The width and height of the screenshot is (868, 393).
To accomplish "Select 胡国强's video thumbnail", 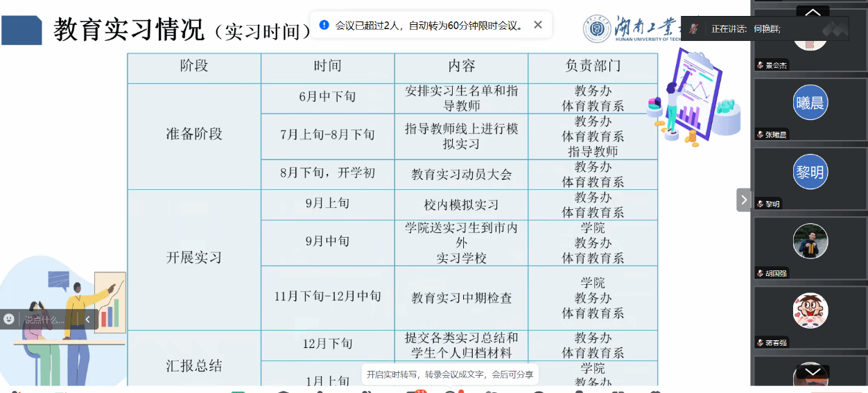I will pyautogui.click(x=810, y=241).
